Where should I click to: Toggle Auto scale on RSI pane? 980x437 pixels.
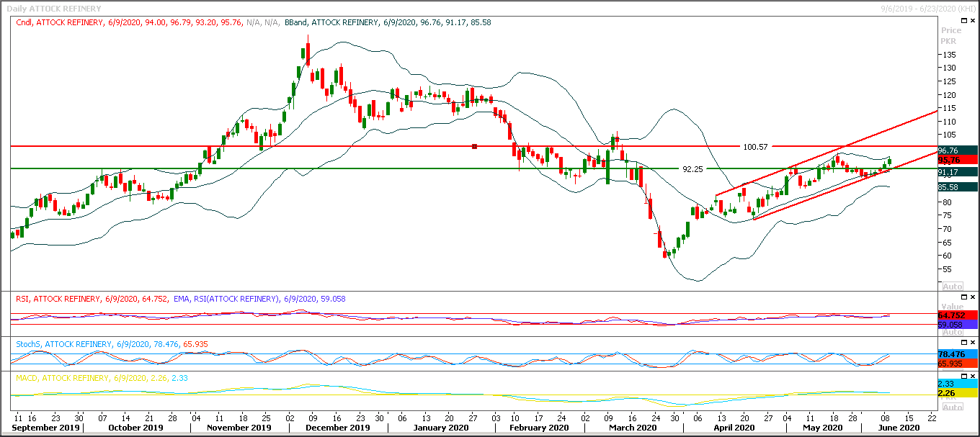(952, 332)
